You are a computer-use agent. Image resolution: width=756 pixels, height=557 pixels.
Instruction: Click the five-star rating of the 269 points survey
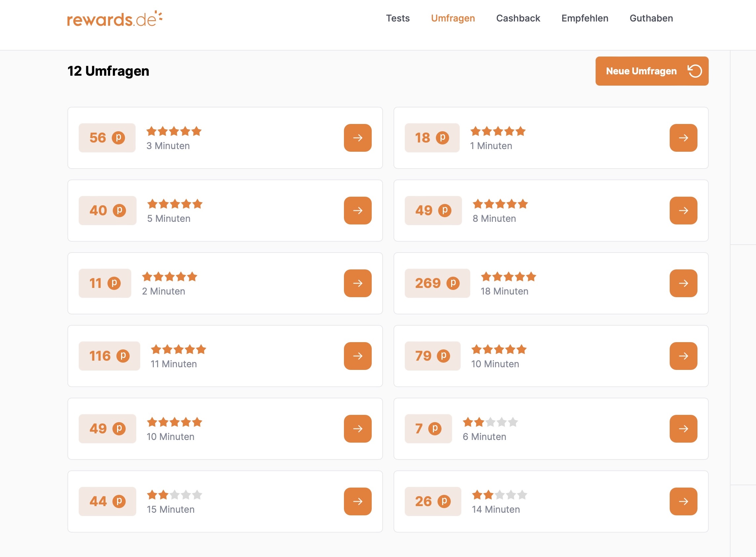pyautogui.click(x=508, y=276)
